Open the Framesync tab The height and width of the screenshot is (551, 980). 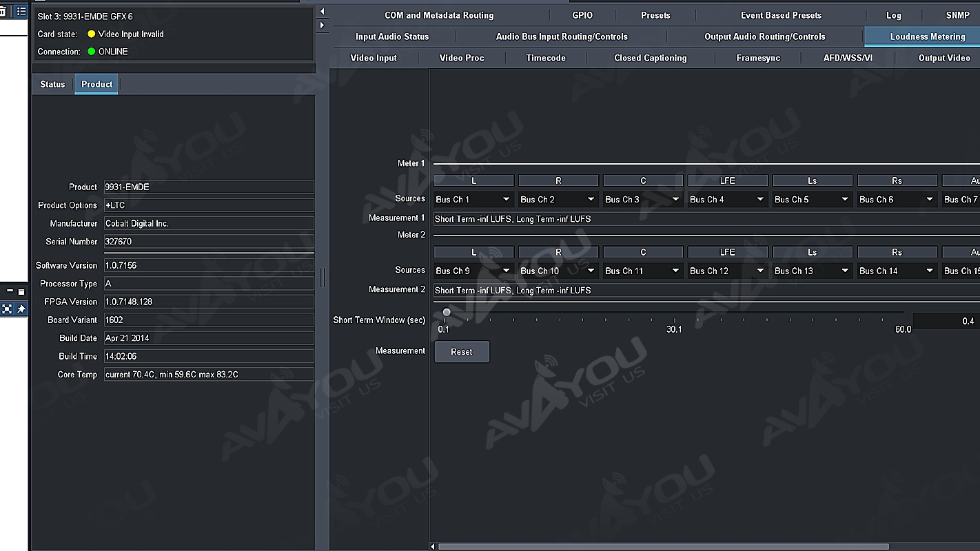[x=758, y=58]
